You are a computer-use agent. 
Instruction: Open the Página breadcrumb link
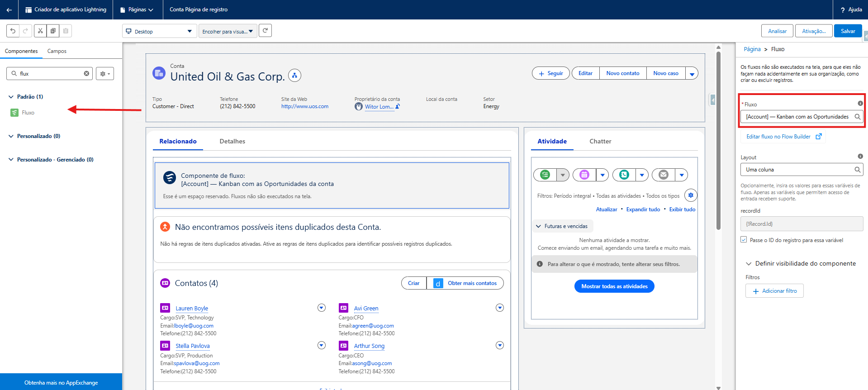[x=752, y=49]
